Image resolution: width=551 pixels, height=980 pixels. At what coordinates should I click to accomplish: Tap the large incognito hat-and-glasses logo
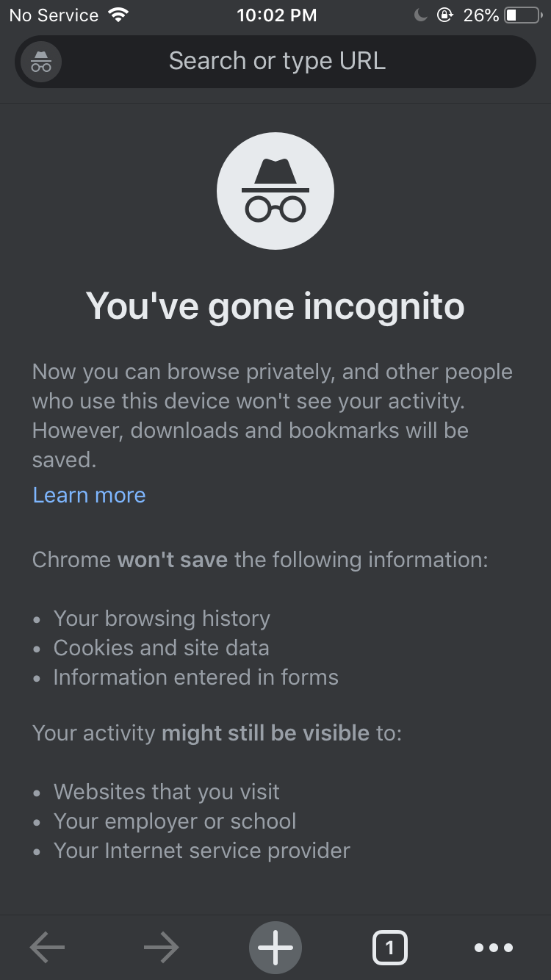click(x=275, y=191)
